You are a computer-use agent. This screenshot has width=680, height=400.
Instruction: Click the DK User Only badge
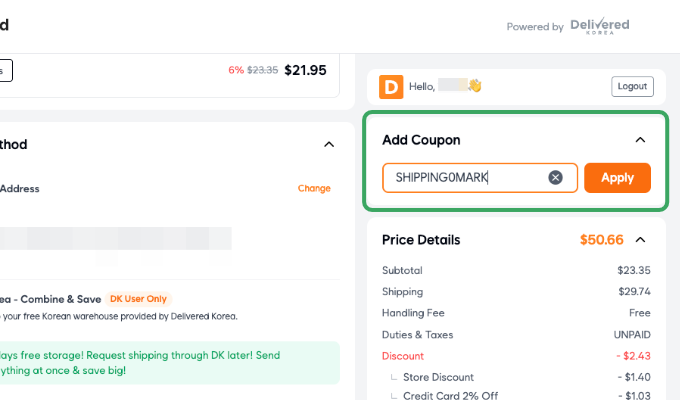click(139, 299)
